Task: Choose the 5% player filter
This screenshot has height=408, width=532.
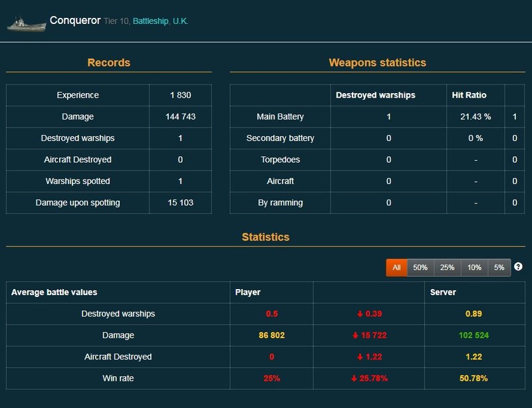Action: pos(499,267)
